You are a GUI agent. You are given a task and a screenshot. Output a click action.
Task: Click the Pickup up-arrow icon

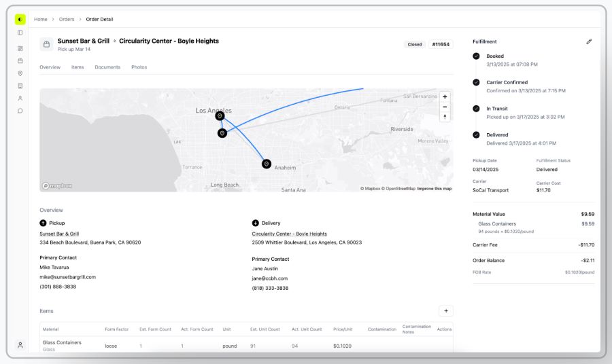pos(43,223)
